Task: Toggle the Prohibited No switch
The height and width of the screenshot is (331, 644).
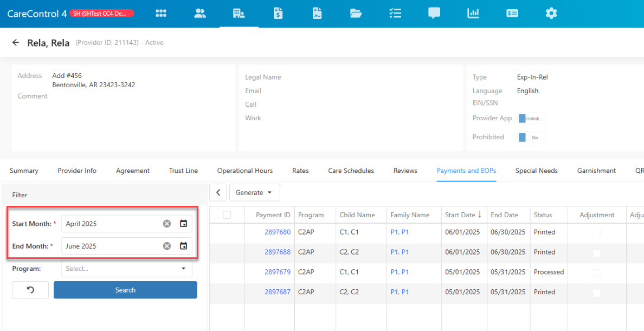Action: [532, 138]
